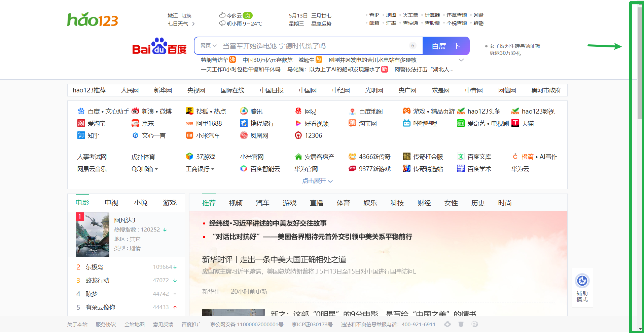Click the Baidu logo beside search box
The width and height of the screenshot is (644, 333).
tap(159, 46)
